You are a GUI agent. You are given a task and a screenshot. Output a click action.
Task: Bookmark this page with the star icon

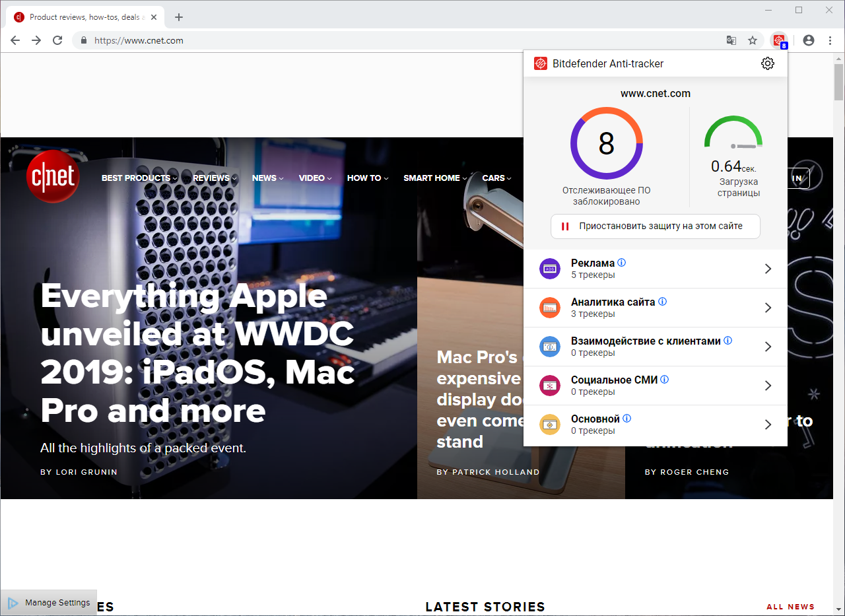coord(753,40)
